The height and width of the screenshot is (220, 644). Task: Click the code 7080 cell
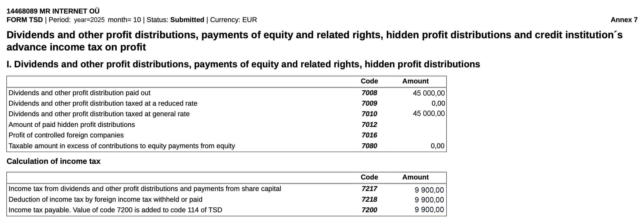click(x=369, y=146)
